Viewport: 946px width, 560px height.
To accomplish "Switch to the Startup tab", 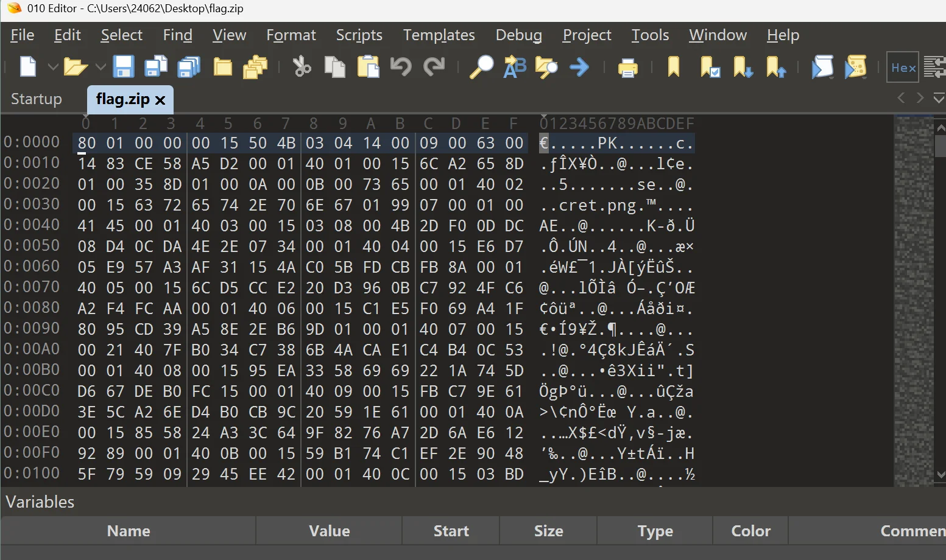I will pyautogui.click(x=37, y=99).
